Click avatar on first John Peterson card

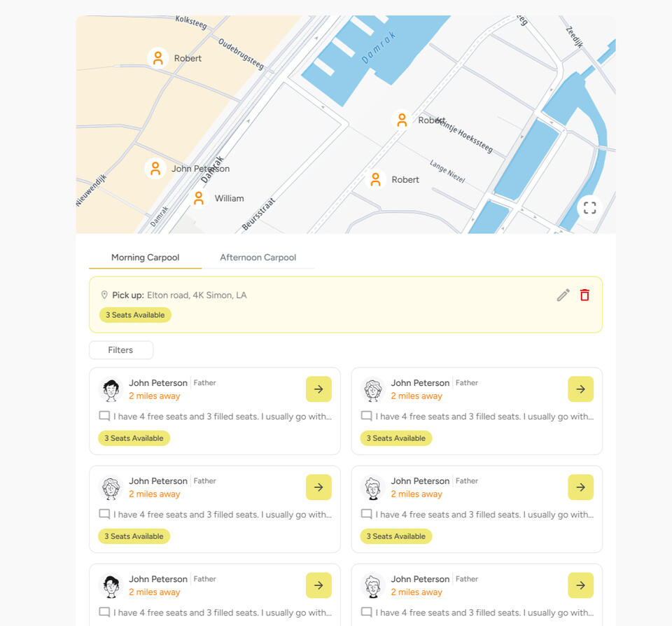(x=111, y=389)
